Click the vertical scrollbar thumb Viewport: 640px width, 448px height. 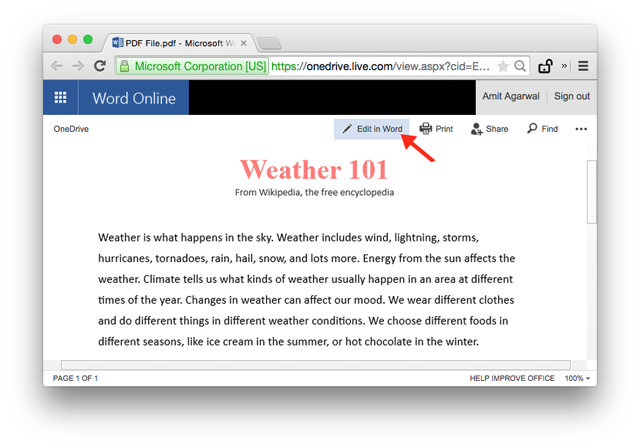tap(591, 192)
